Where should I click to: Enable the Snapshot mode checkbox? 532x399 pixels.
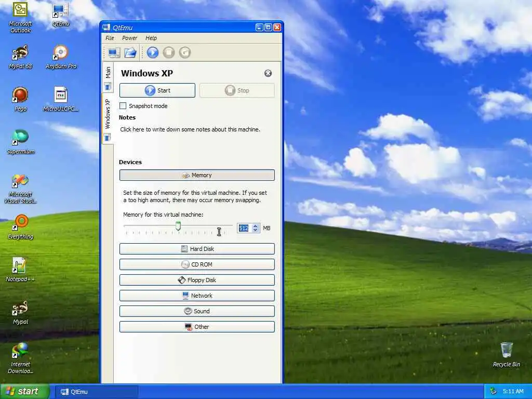123,106
